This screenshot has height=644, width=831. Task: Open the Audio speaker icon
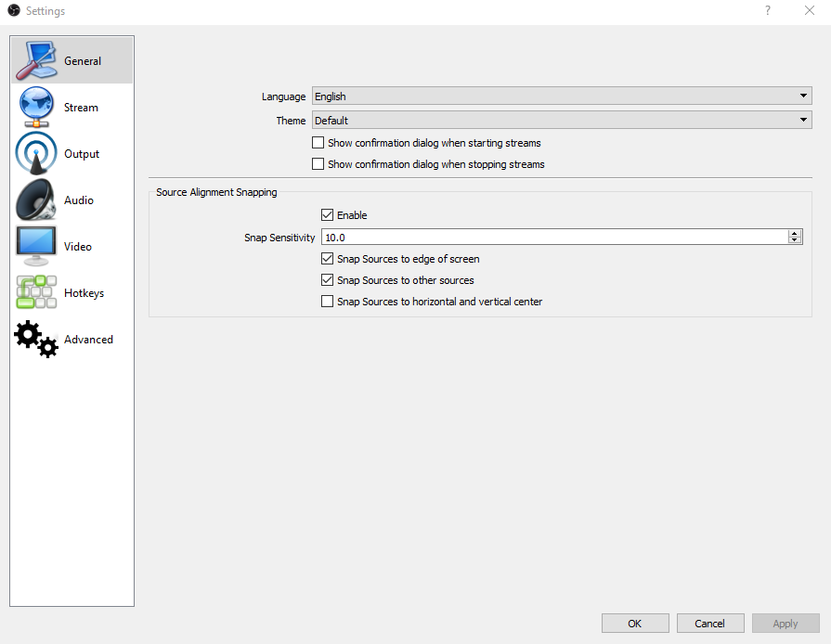[x=36, y=200]
